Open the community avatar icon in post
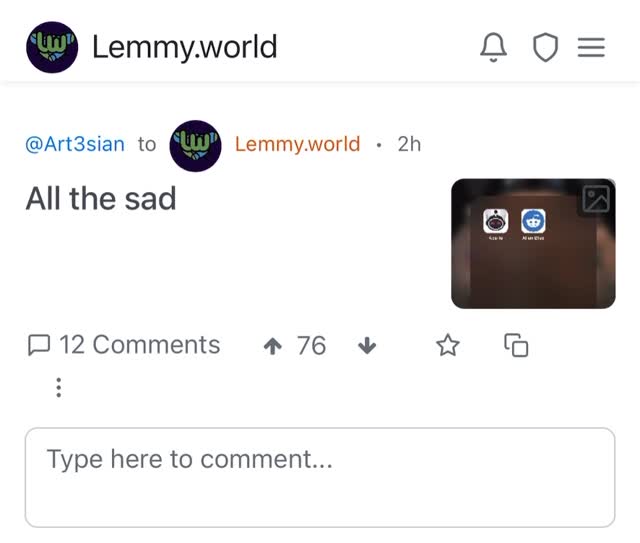The height and width of the screenshot is (543, 640). (195, 146)
